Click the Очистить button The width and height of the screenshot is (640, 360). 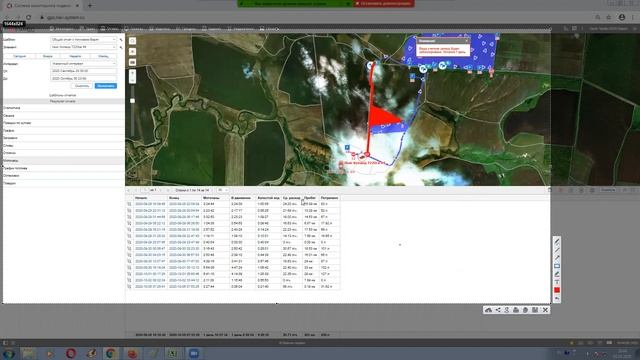82,86
